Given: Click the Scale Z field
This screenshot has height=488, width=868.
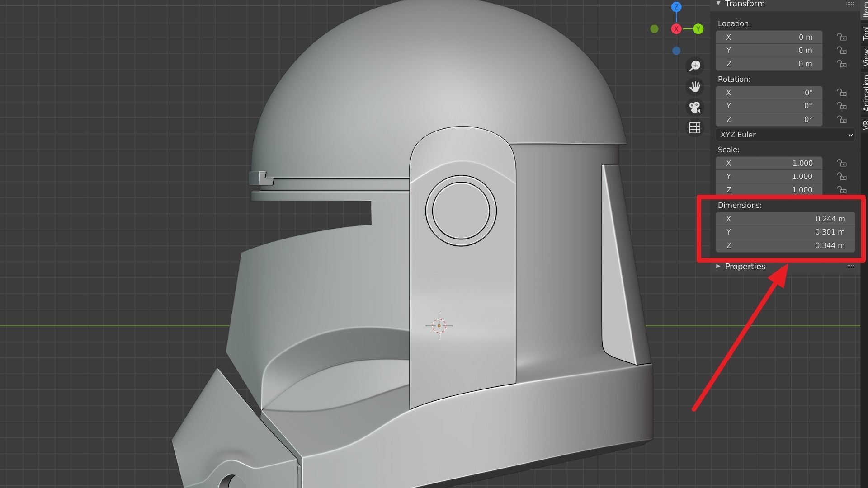Looking at the screenshot, I should 769,190.
